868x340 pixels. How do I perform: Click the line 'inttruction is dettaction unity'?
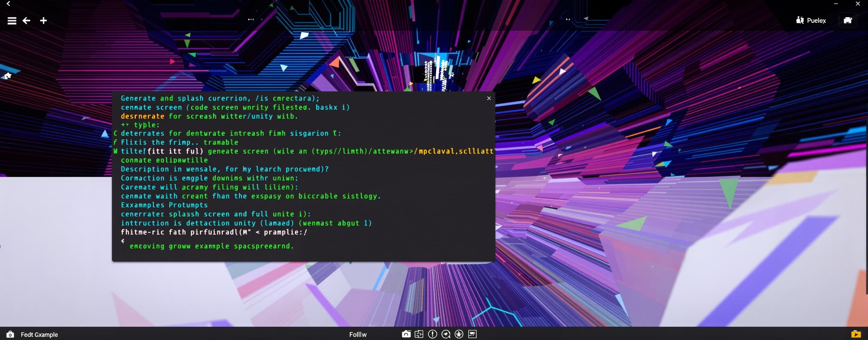point(246,223)
